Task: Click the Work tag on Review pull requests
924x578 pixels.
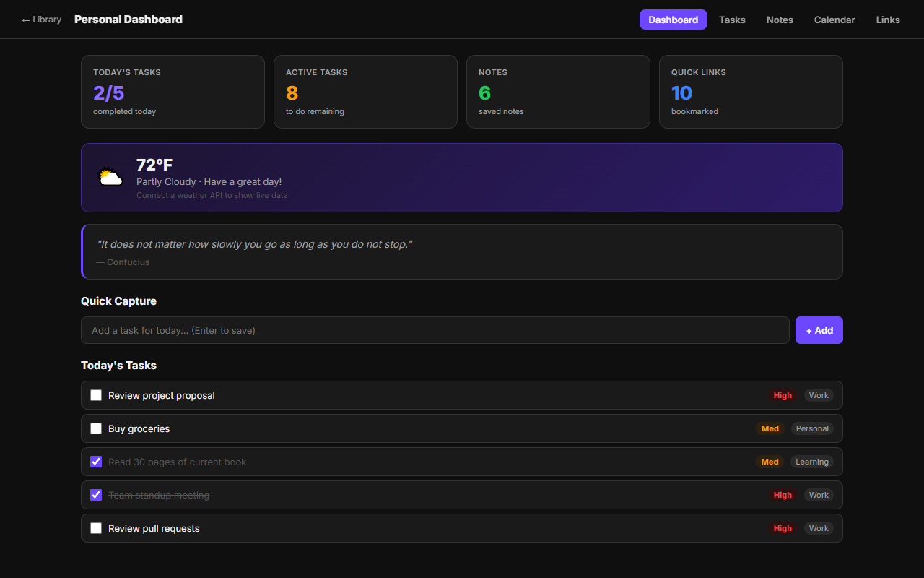Action: click(819, 528)
